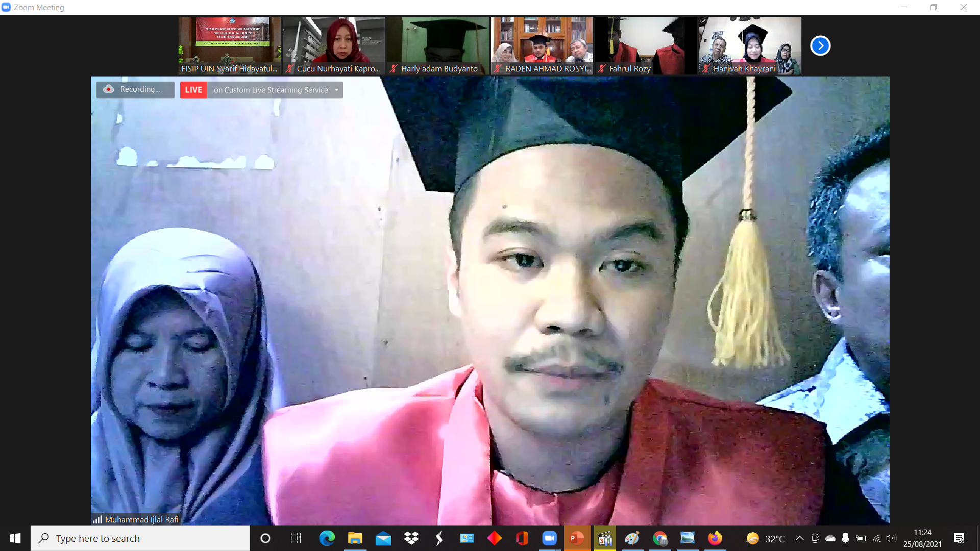Select Cucu Nurhayati participant thumbnail

point(334,45)
